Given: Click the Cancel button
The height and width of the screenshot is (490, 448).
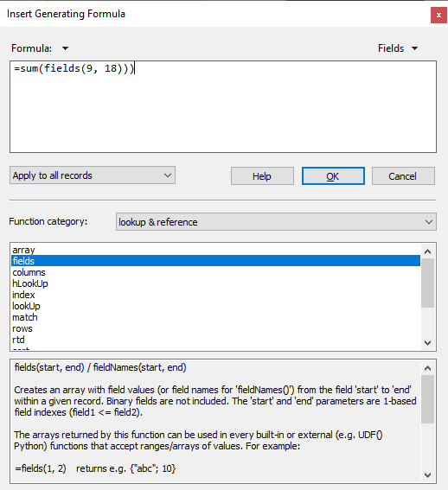Looking at the screenshot, I should [403, 176].
